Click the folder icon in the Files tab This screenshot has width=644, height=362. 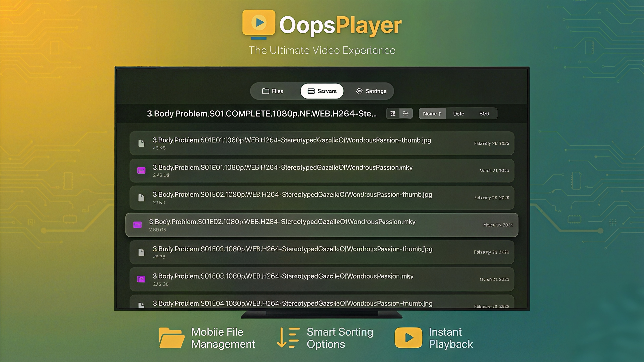pos(265,91)
